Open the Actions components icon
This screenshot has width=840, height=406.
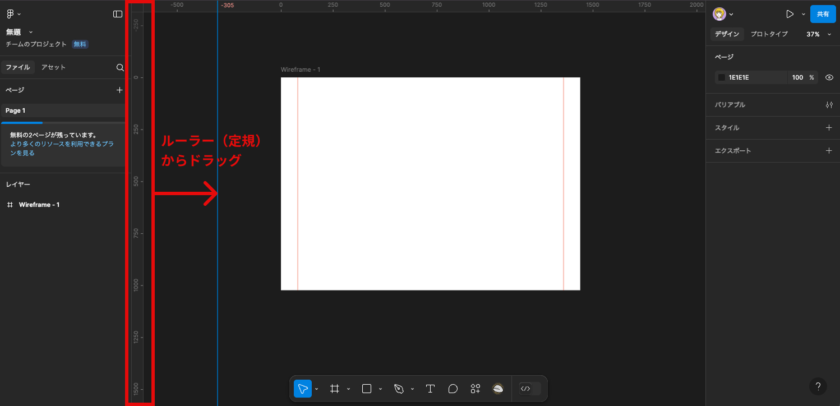[476, 388]
